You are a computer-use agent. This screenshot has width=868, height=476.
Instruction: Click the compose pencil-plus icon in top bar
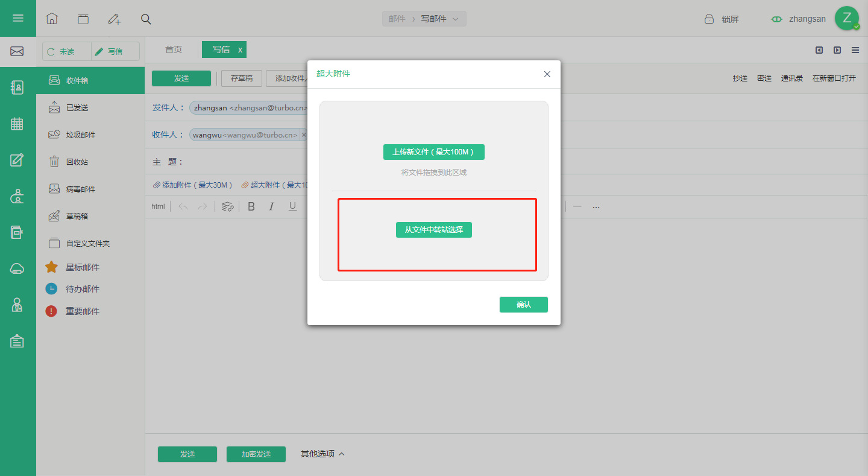115,19
